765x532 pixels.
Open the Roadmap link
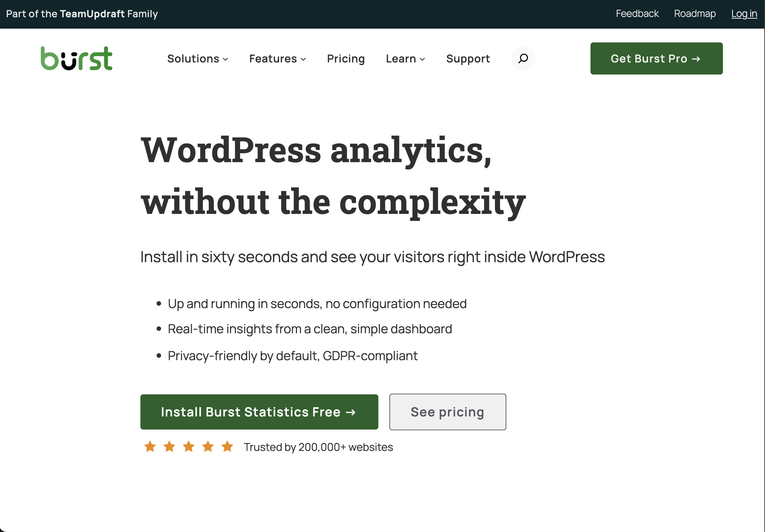coord(695,14)
